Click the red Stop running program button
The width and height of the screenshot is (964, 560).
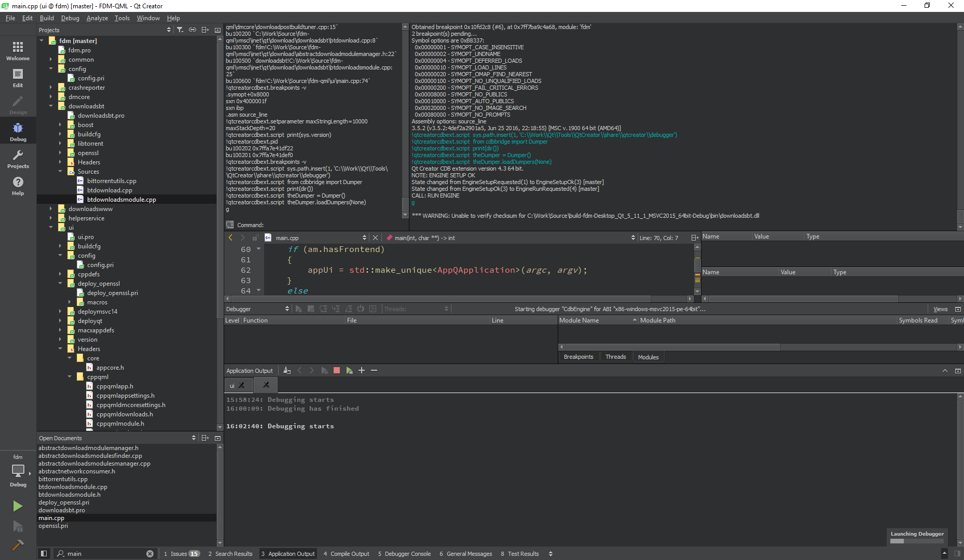click(x=337, y=370)
